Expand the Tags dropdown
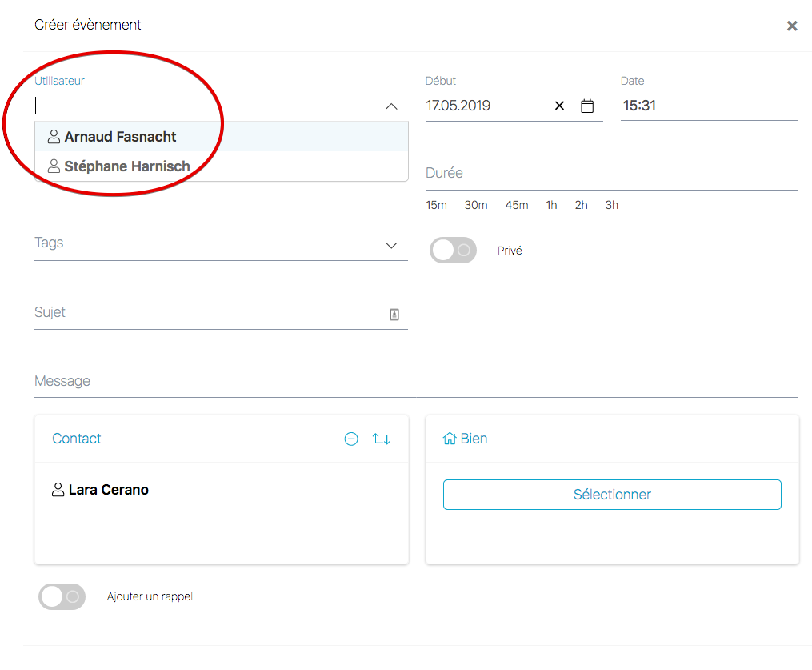The width and height of the screenshot is (812, 670). click(x=391, y=245)
